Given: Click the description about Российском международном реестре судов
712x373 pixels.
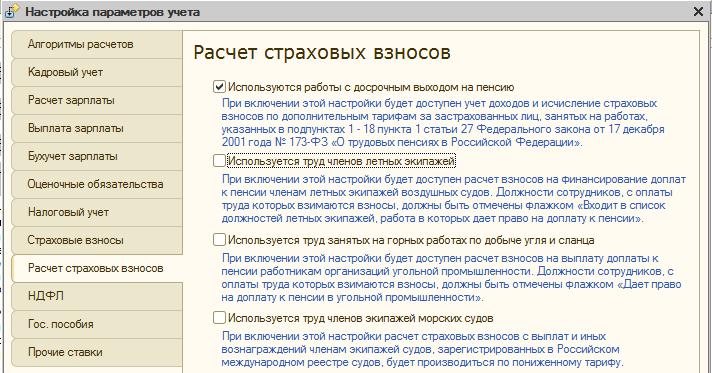Looking at the screenshot, I should [x=422, y=349].
